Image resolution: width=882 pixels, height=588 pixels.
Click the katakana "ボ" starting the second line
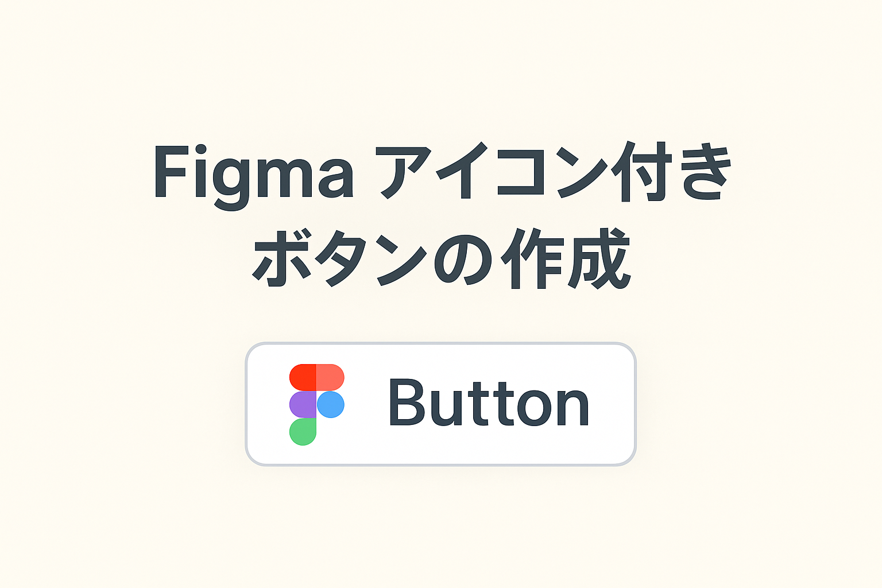pyautogui.click(x=280, y=260)
